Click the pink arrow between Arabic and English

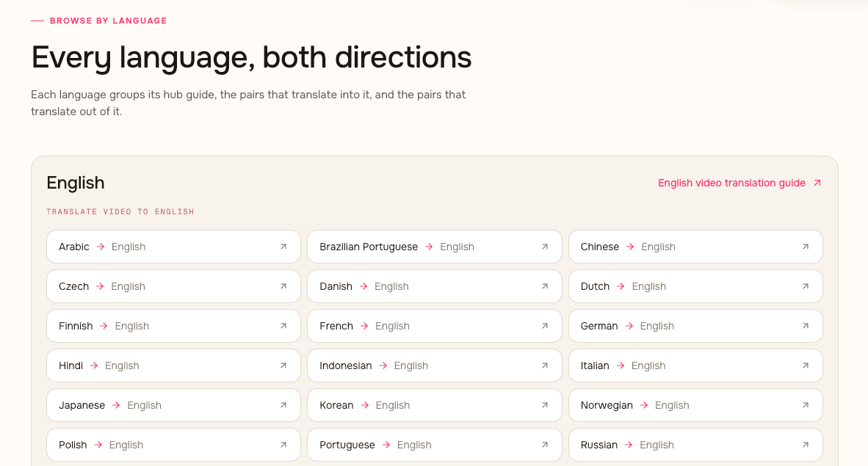[100, 247]
